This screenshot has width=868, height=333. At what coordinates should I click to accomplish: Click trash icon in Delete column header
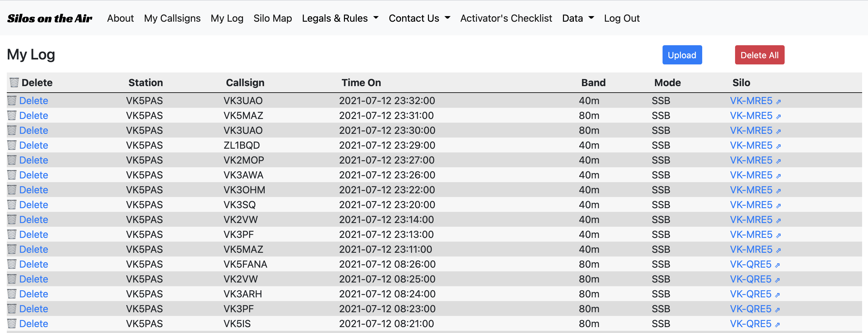[x=14, y=82]
